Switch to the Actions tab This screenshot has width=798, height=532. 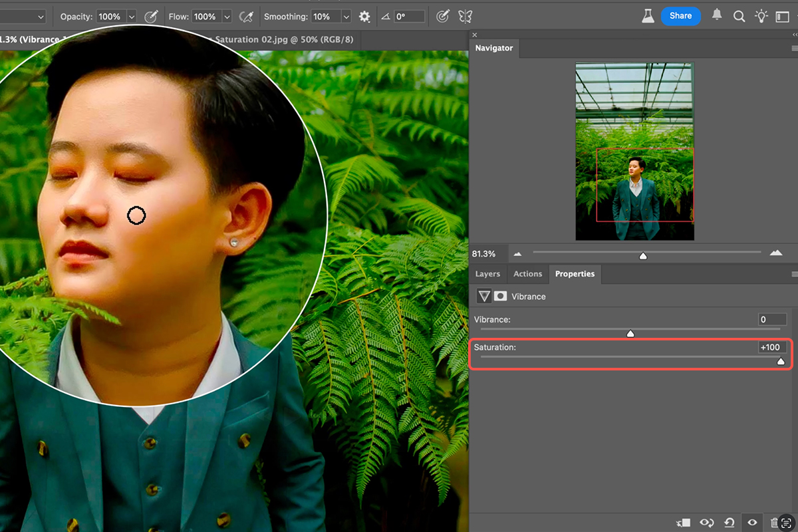[527, 274]
